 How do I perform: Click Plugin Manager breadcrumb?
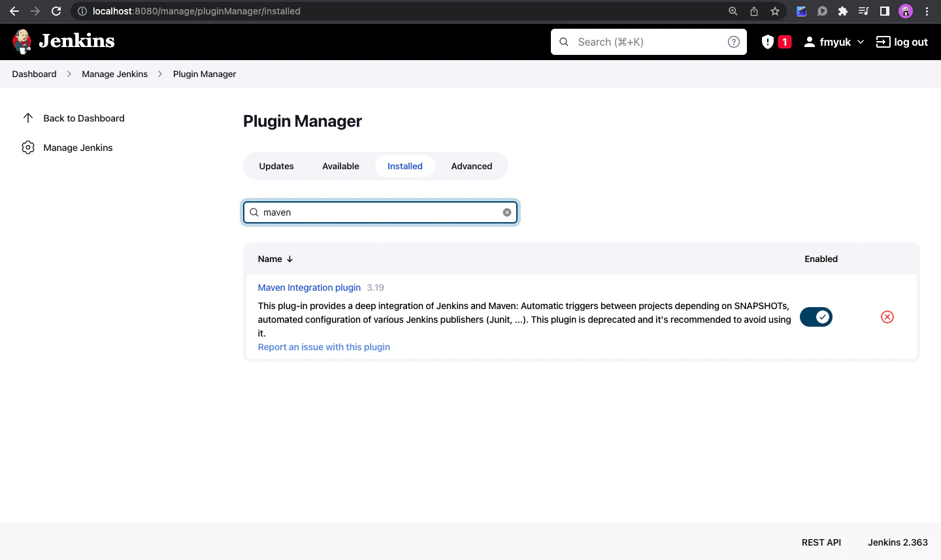coord(205,74)
